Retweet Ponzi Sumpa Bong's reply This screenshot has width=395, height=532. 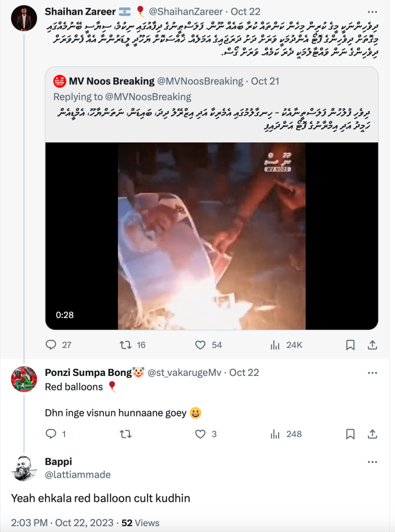point(125,434)
